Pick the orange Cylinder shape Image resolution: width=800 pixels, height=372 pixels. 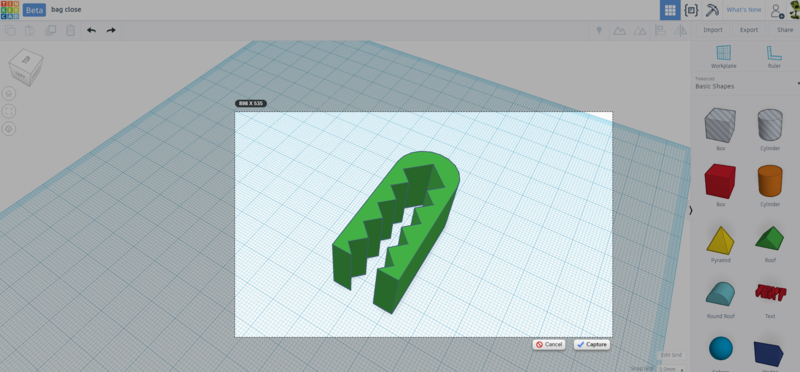coord(770,181)
